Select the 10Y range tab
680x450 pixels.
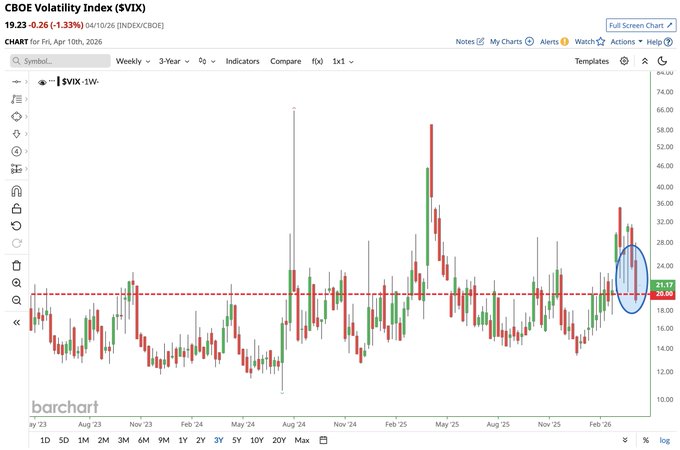tap(257, 440)
